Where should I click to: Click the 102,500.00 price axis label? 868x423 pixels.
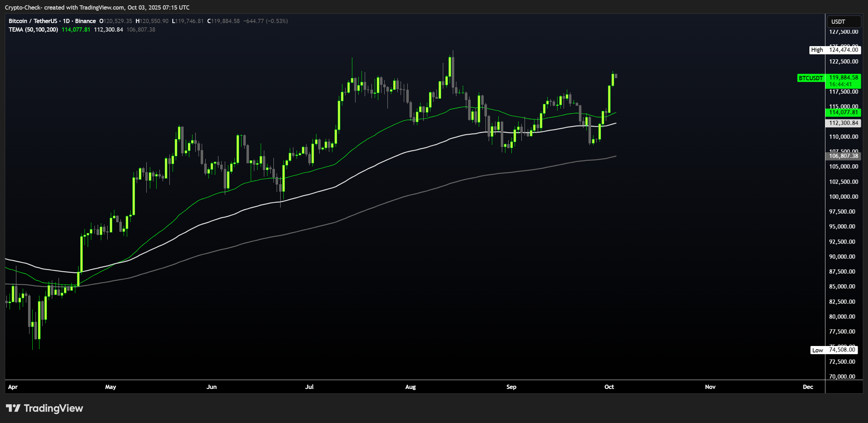(843, 182)
